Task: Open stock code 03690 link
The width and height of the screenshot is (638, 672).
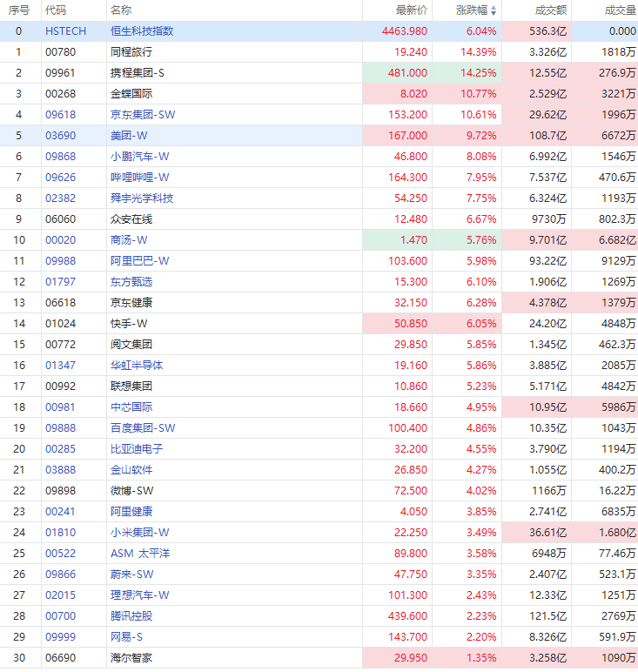Action: pyautogui.click(x=60, y=136)
